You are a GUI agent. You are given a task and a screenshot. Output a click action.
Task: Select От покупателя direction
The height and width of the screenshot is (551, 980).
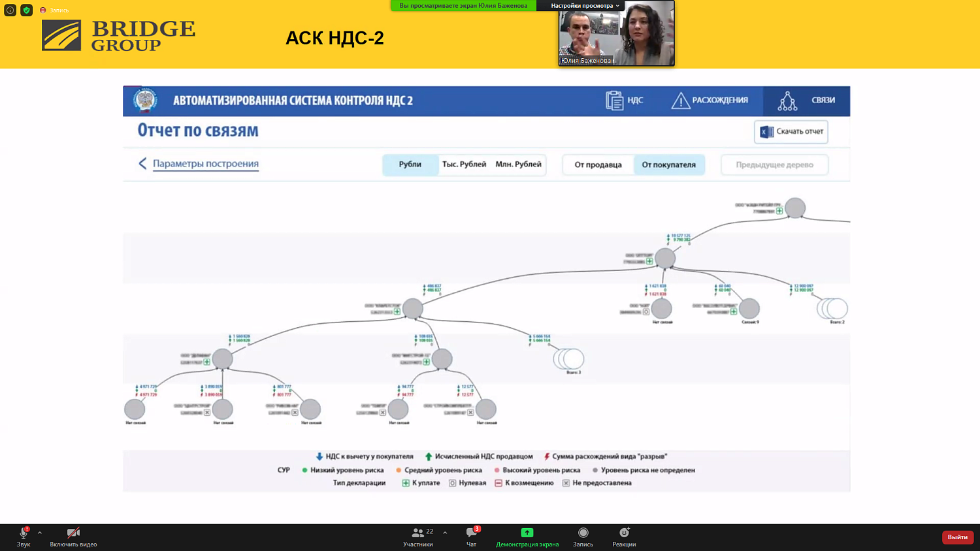click(x=669, y=165)
